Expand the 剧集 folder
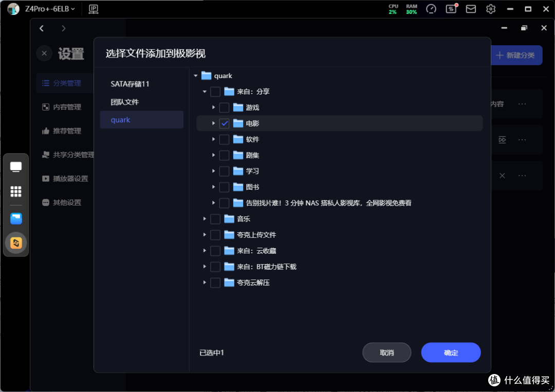 pyautogui.click(x=213, y=155)
